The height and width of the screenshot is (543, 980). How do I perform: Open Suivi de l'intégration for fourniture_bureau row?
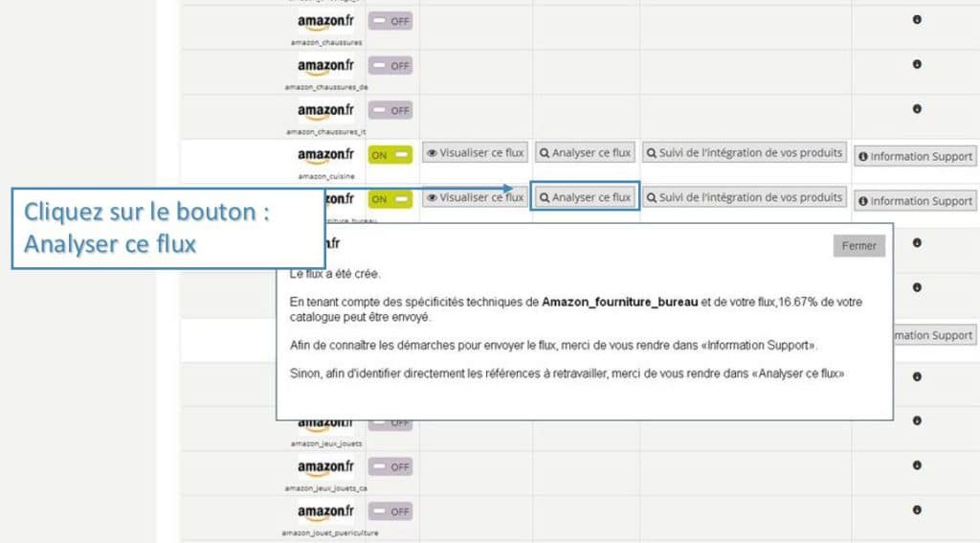tap(745, 197)
